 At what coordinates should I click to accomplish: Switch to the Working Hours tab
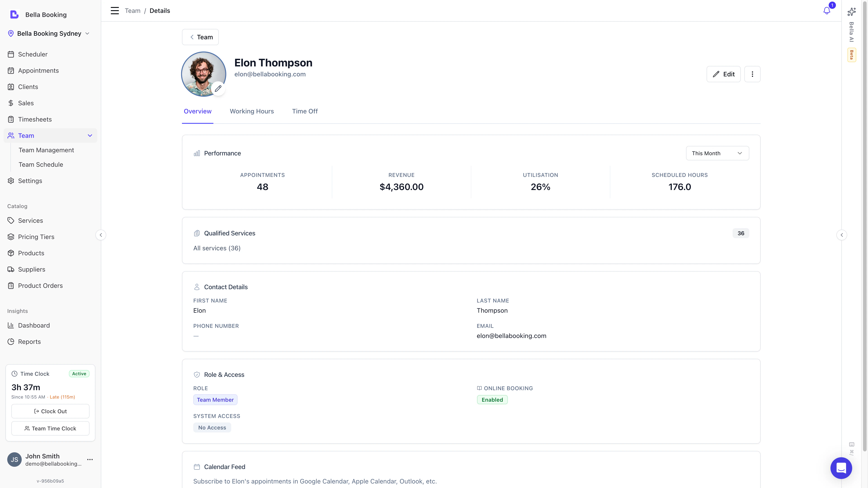252,111
